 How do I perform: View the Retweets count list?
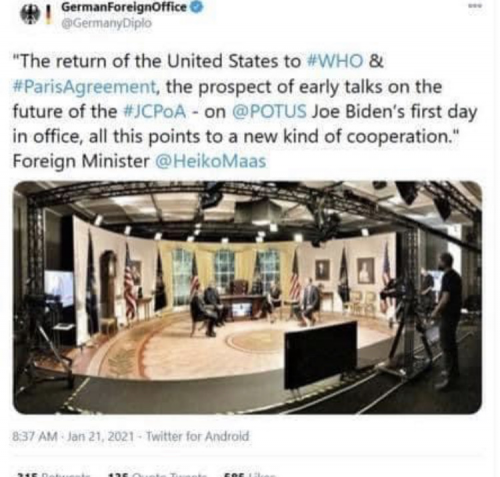pos(53,474)
